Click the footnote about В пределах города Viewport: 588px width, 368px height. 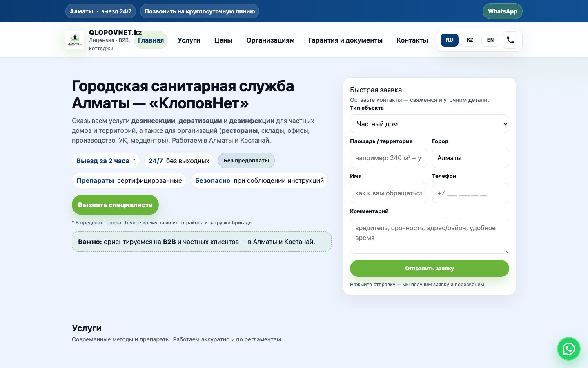[163, 223]
